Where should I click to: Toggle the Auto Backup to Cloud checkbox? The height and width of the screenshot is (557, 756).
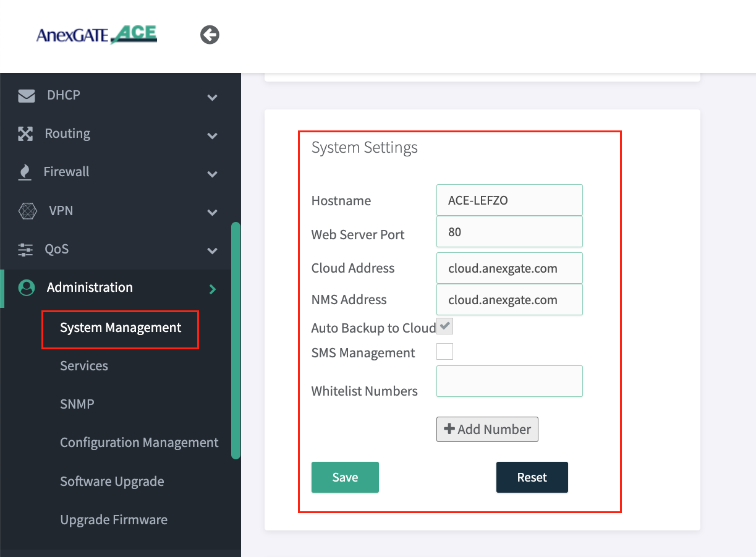(x=444, y=327)
